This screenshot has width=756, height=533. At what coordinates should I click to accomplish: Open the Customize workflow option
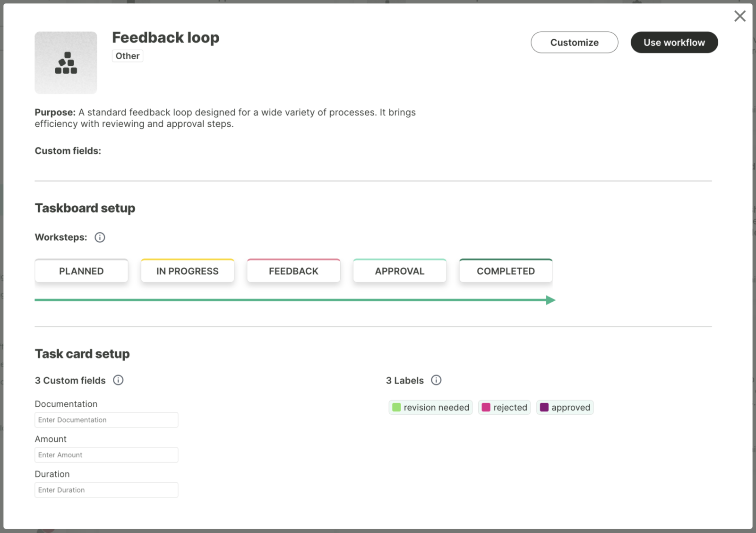[574, 43]
